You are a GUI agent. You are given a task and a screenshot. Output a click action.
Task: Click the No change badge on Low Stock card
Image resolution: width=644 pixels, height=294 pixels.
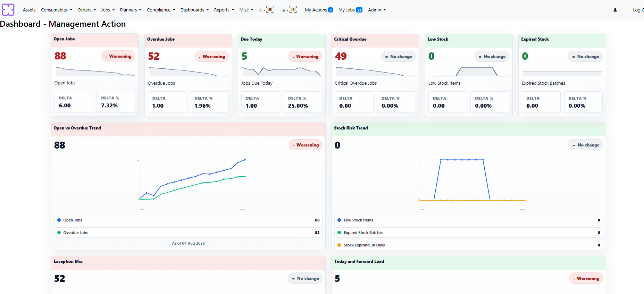[x=492, y=57]
